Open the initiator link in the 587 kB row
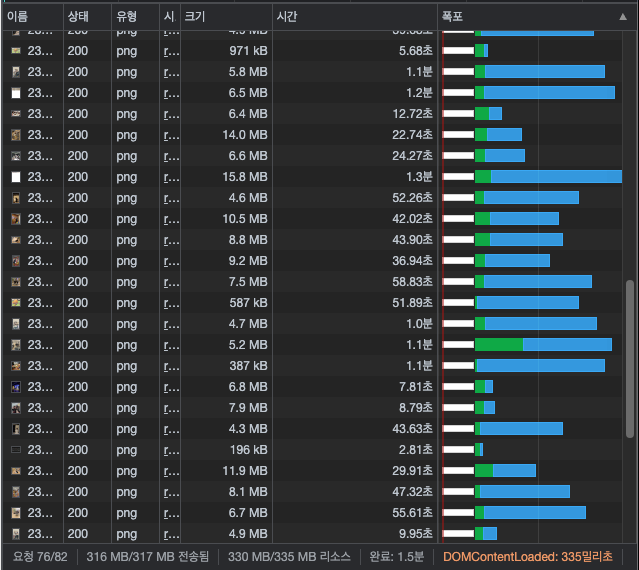 click(171, 303)
